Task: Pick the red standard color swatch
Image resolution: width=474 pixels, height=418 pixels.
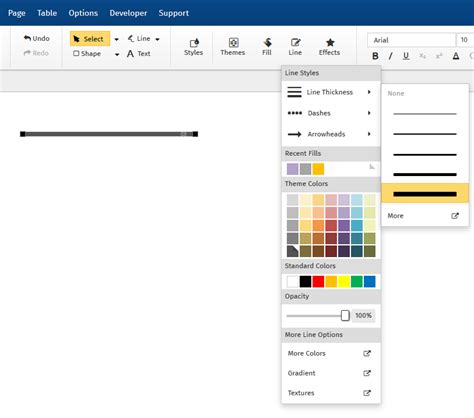Action: pos(318,282)
